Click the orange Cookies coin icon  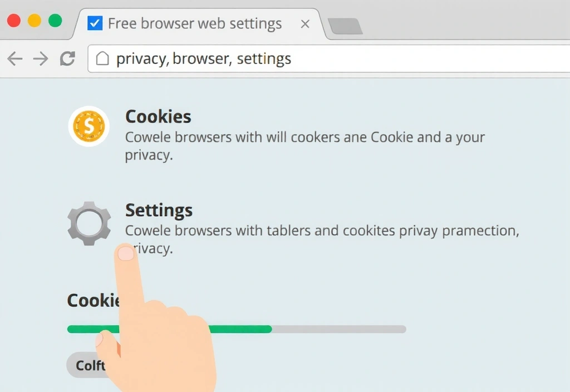pos(89,126)
